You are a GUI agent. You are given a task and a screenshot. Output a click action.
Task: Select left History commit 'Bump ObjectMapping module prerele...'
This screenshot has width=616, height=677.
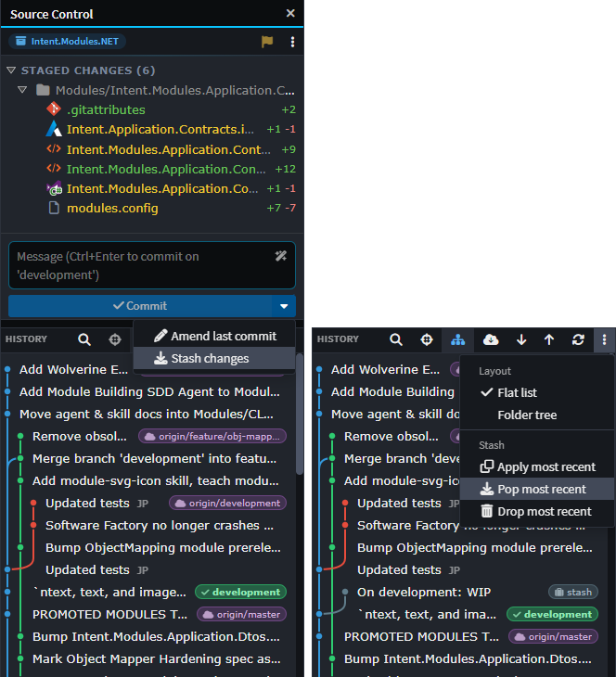coord(163,547)
